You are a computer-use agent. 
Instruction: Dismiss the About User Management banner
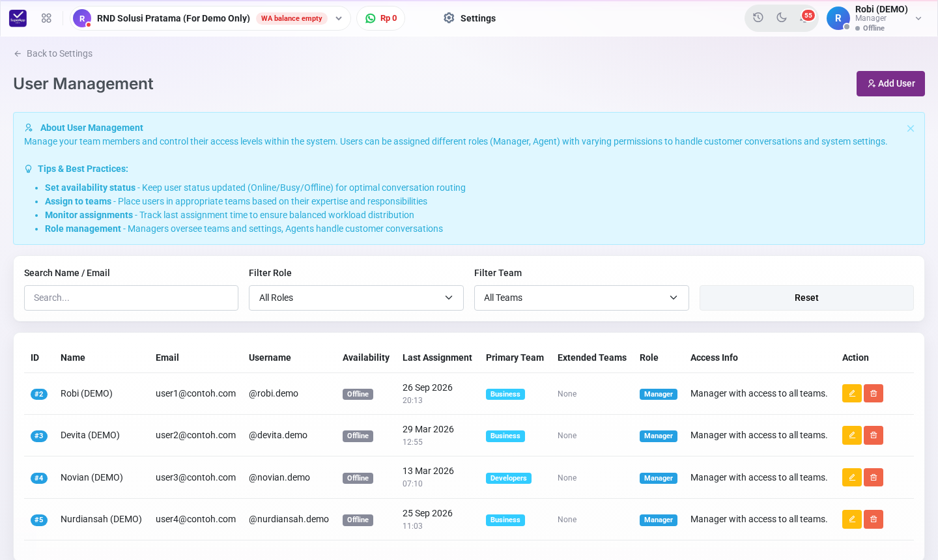911,128
